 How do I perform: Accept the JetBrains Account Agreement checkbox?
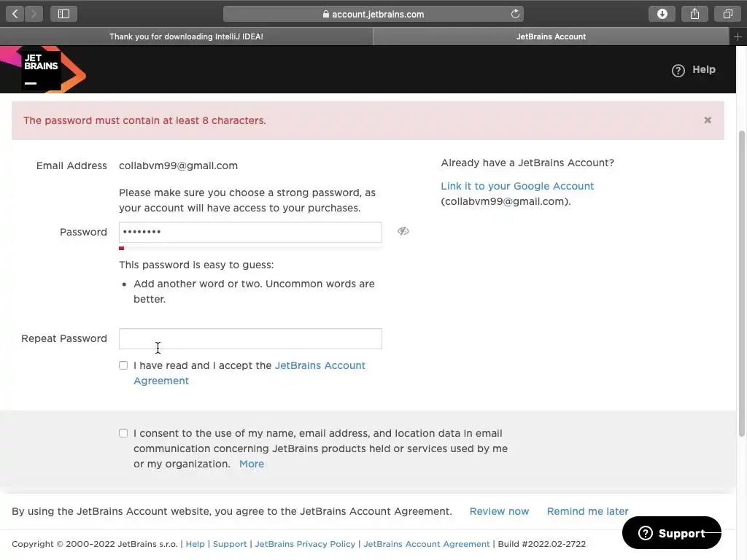123,365
